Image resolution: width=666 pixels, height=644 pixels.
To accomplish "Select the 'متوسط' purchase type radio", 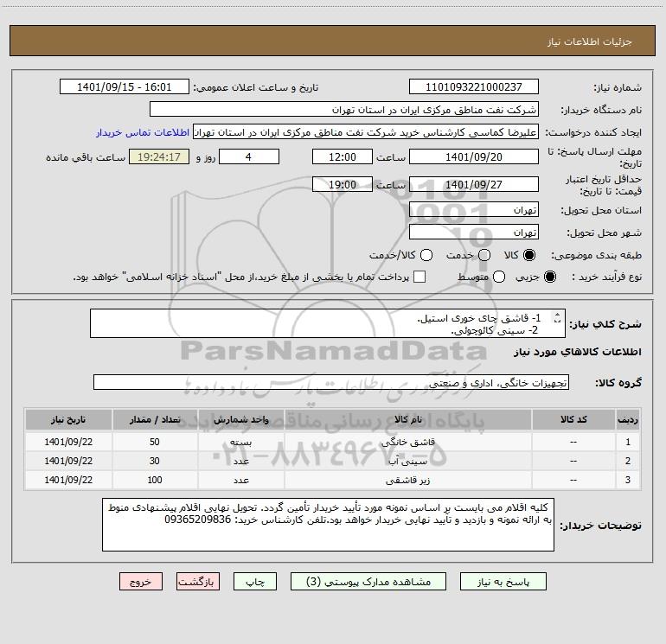I will coord(499,277).
